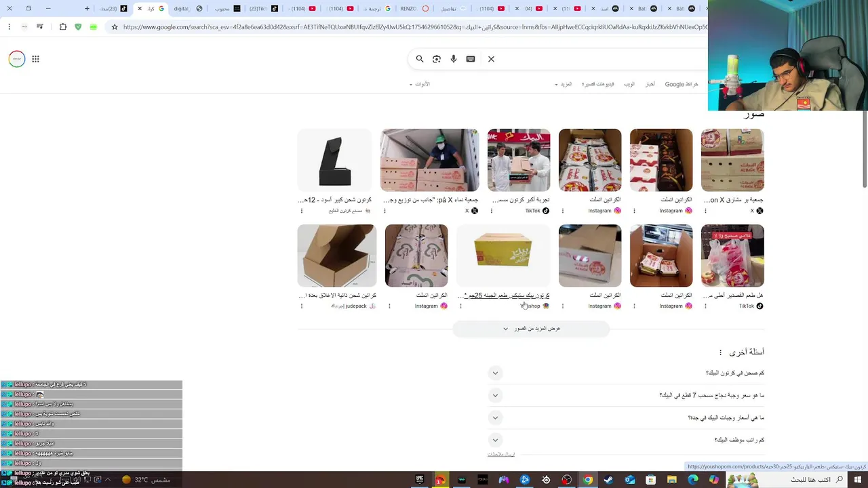Image resolution: width=868 pixels, height=488 pixels.
Task: Open the Google account avatar
Action: pos(17,59)
